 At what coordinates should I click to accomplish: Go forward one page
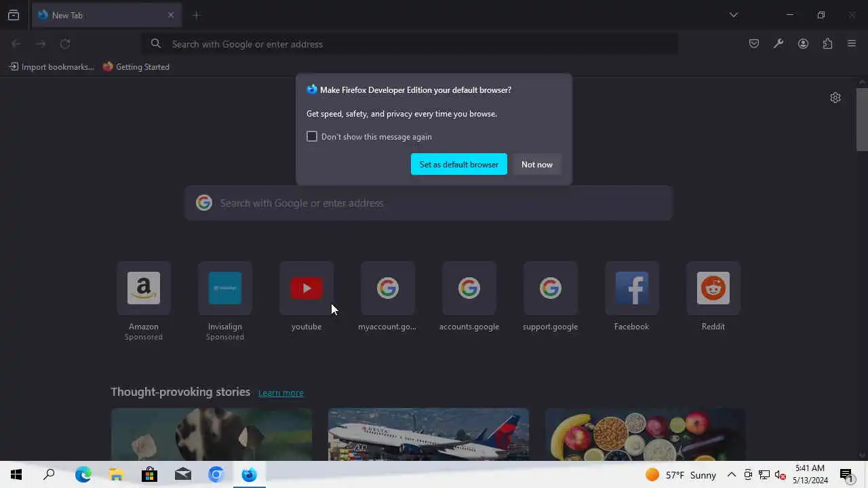pos(41,44)
